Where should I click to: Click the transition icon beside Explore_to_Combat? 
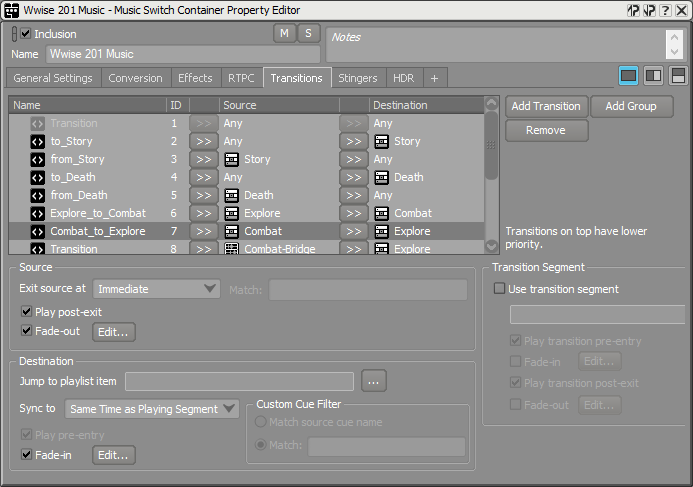tap(38, 213)
